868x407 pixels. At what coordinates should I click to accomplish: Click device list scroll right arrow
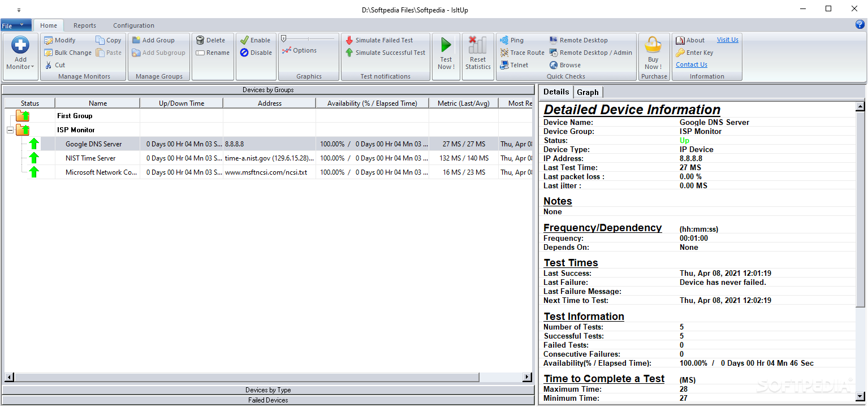[527, 377]
